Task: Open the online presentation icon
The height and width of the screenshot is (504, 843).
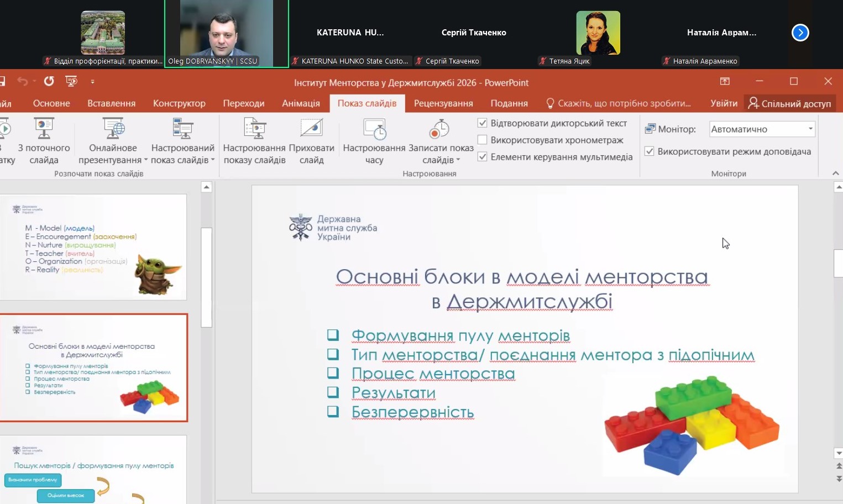Action: click(113, 129)
